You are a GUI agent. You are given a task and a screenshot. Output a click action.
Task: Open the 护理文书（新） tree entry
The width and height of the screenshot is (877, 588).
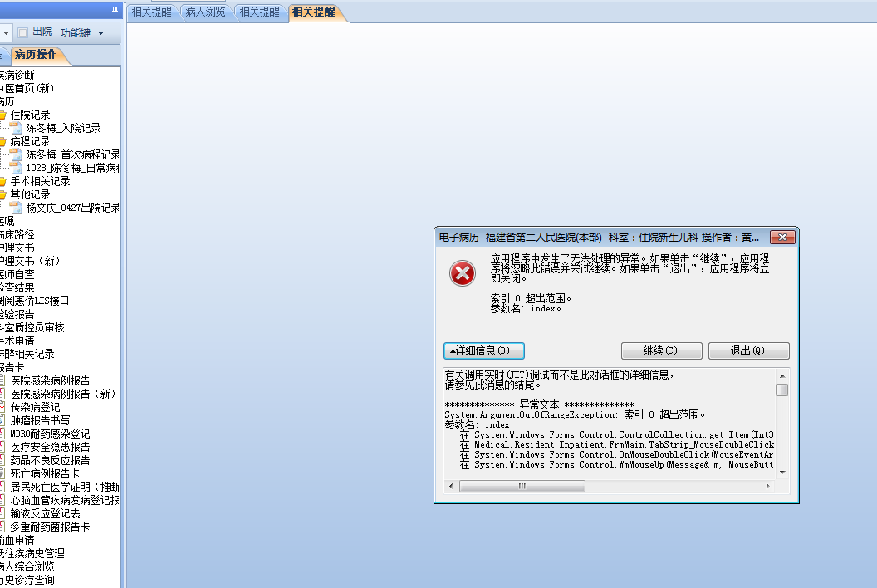[30, 262]
